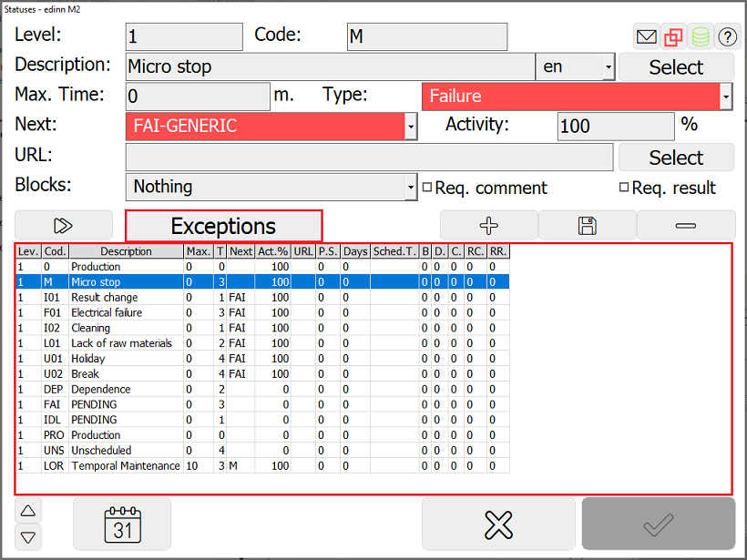Click the RC. column header

point(476,251)
